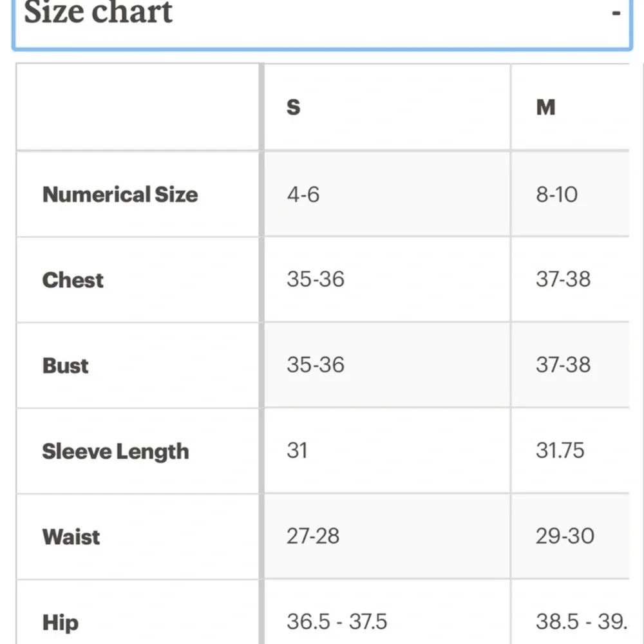Select the S size column header
Image resolution: width=644 pixels, height=644 pixels.
293,108
